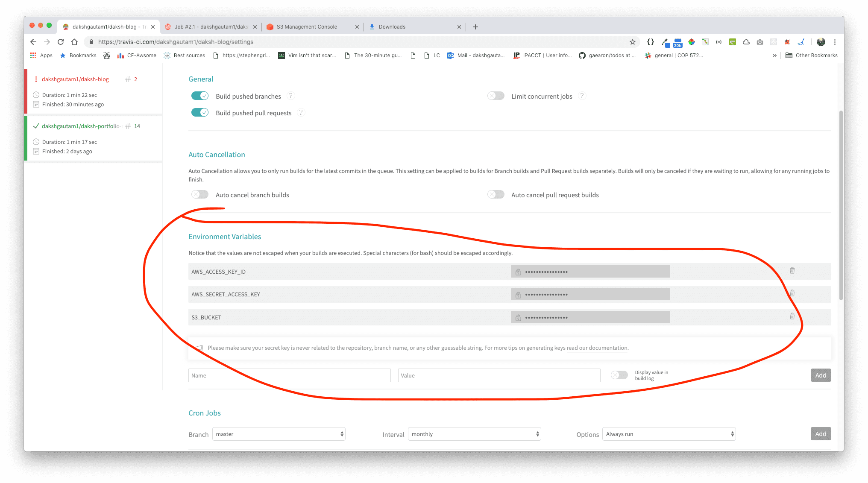
Task: Click the help icon beside Build pushed pull requests
Action: click(301, 113)
